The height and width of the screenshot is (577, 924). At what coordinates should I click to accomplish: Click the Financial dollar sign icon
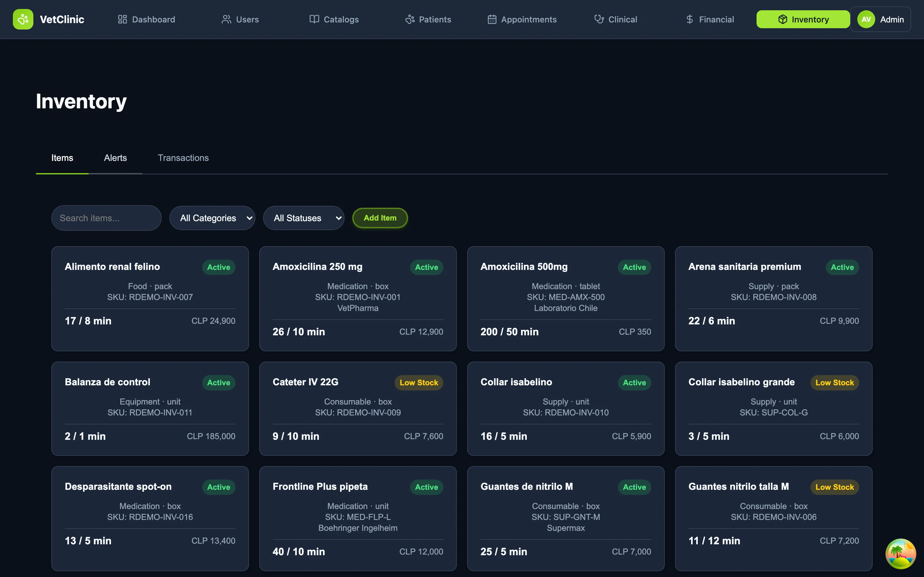[x=689, y=19]
